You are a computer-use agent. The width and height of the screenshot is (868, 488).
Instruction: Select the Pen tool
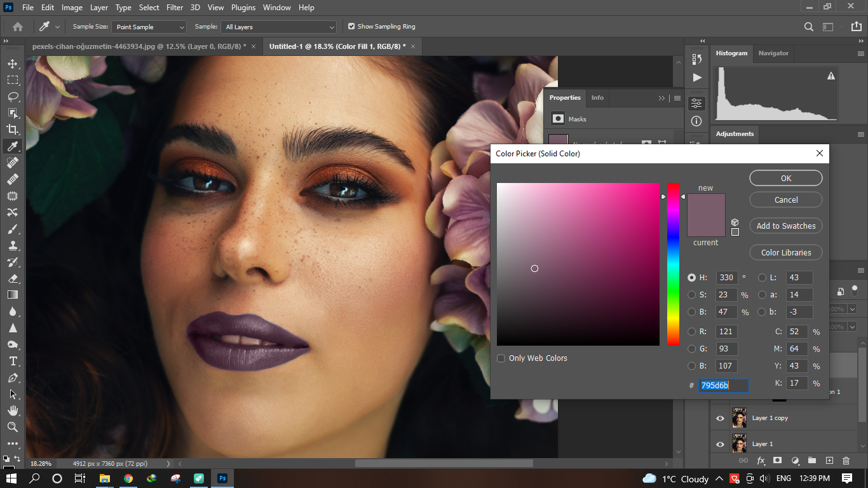pos(13,377)
